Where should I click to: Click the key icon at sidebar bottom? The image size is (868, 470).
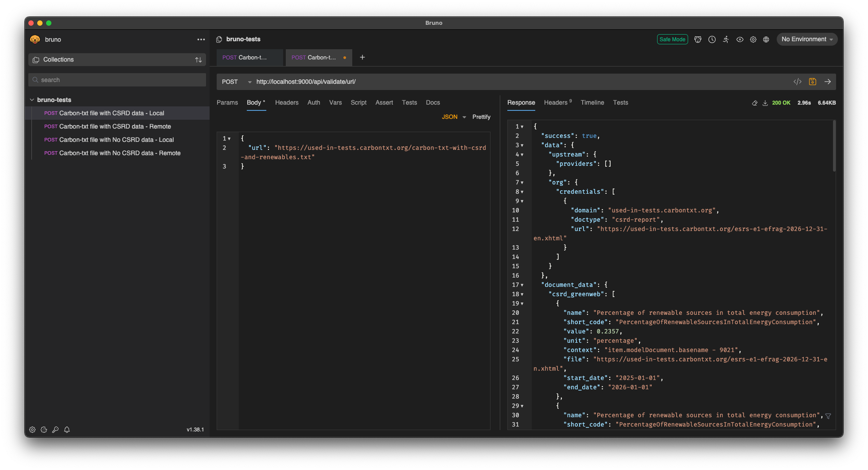[x=55, y=430]
